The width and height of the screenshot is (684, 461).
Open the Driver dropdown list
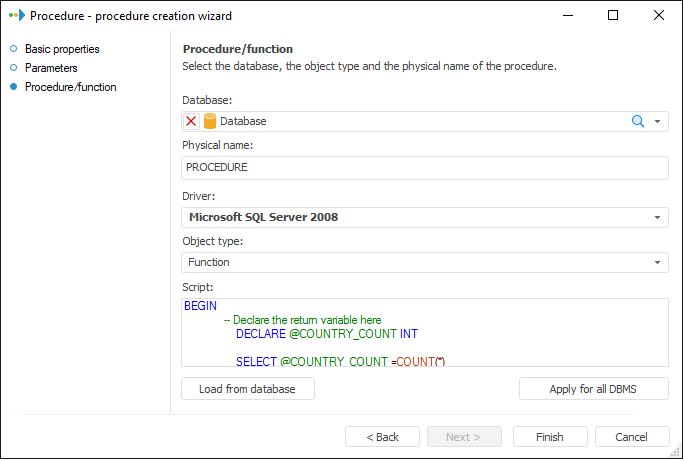[658, 217]
